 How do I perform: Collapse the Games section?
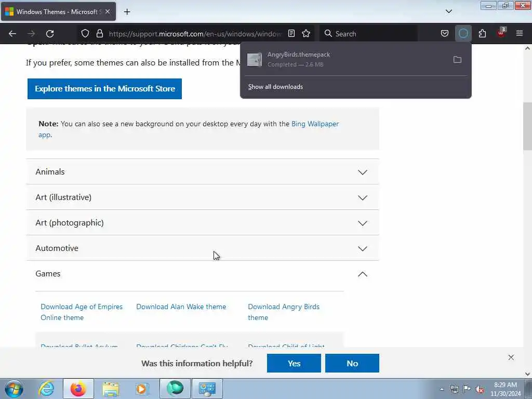202,274
